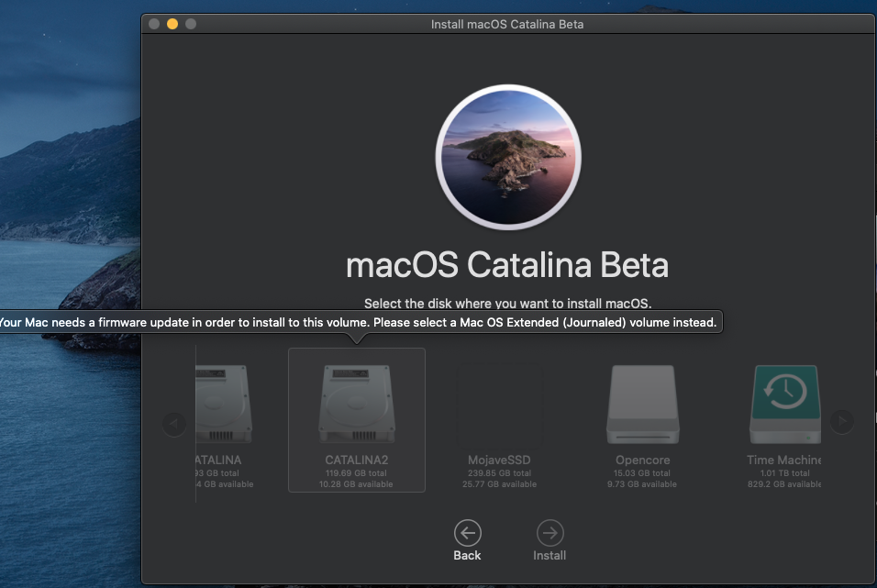Click the gray zoom window button
The width and height of the screenshot is (877, 588).
(x=191, y=24)
